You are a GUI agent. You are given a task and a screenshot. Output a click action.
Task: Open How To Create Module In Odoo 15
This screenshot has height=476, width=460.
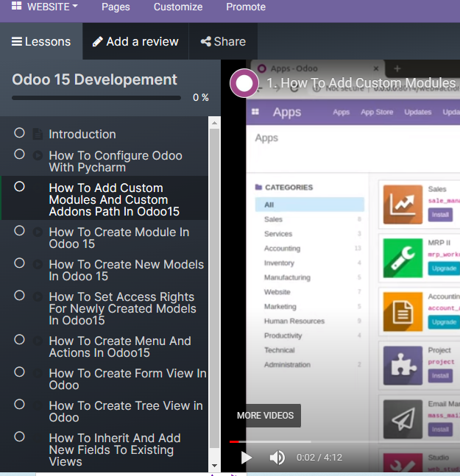[x=119, y=238]
